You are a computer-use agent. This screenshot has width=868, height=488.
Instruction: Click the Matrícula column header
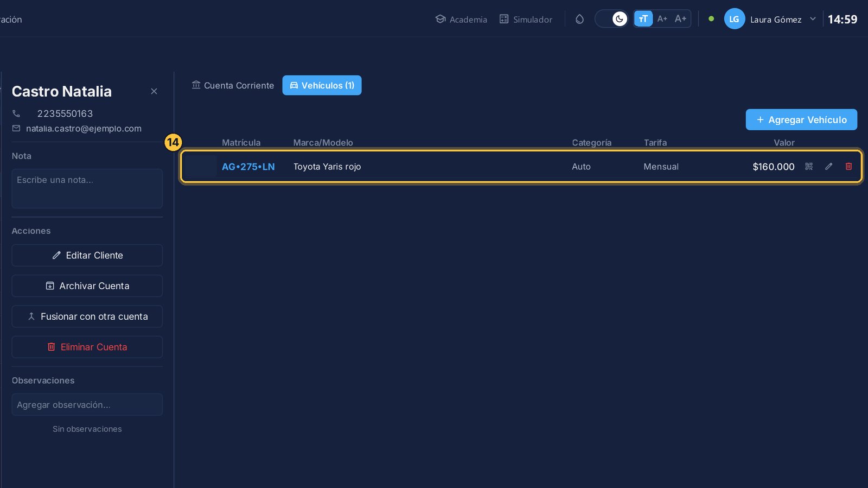pos(241,143)
